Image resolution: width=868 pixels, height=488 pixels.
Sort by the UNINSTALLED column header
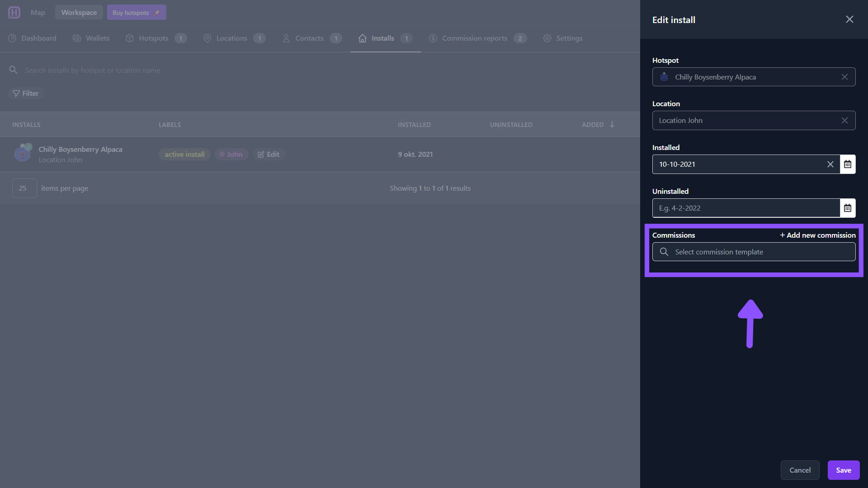tap(511, 125)
